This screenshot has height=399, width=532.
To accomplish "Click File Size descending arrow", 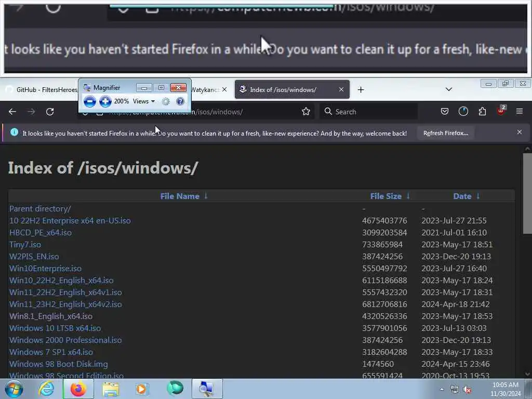I will coord(408,196).
